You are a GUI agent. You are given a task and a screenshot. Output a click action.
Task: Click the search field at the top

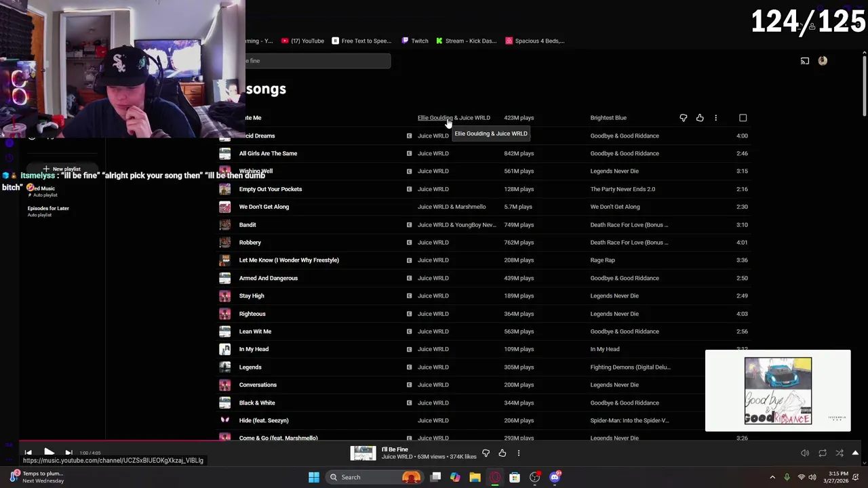click(x=317, y=61)
